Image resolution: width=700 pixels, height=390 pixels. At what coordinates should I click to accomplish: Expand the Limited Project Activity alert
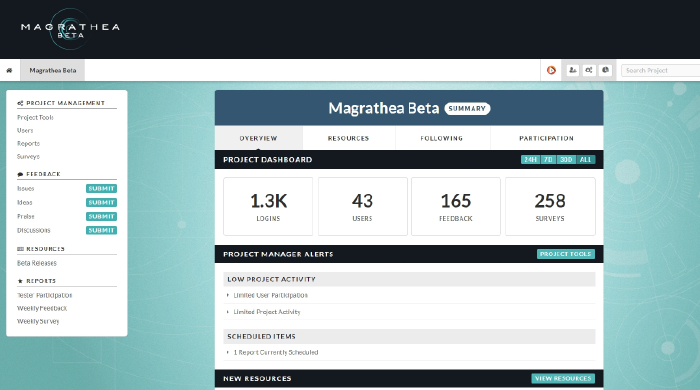(x=267, y=312)
